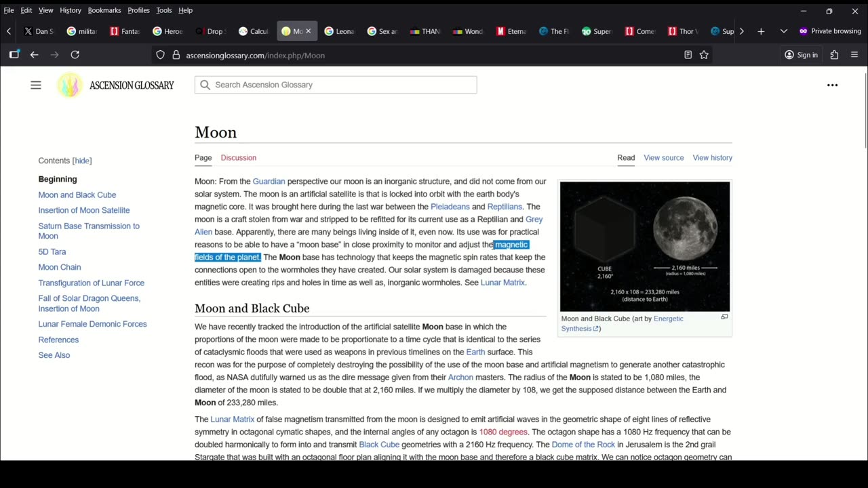Viewport: 868px width, 488px height.
Task: Jump to See Also section
Action: coord(54,355)
